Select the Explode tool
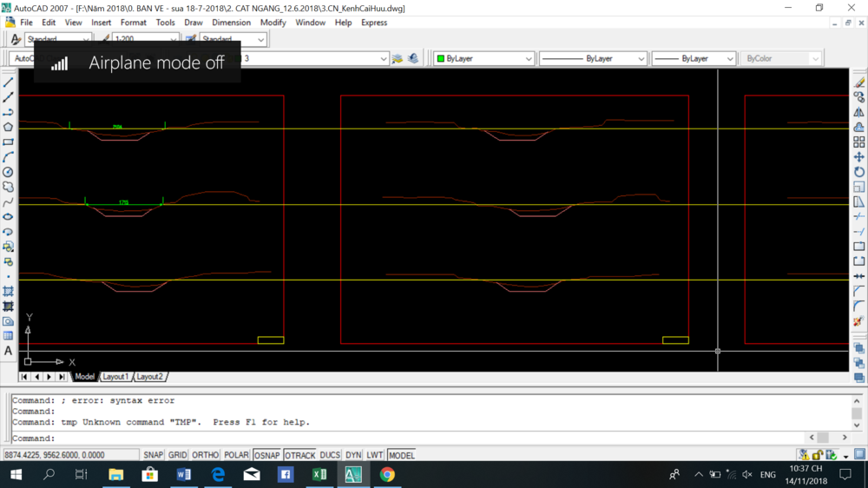Viewport: 868px width, 488px height. click(x=859, y=321)
